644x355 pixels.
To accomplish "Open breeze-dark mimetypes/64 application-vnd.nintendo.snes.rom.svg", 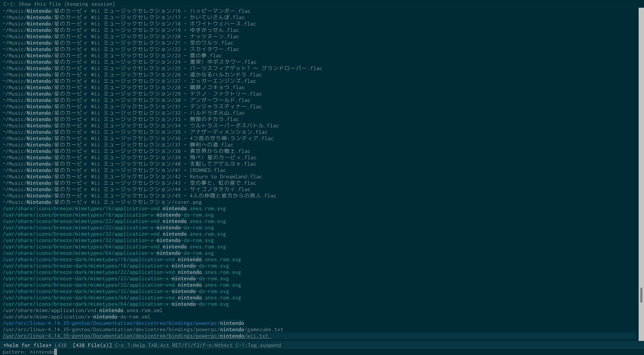I will pos(122,298).
